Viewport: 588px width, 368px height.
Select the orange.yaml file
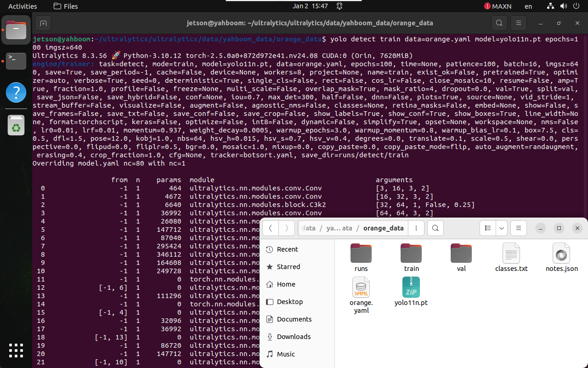[361, 294]
